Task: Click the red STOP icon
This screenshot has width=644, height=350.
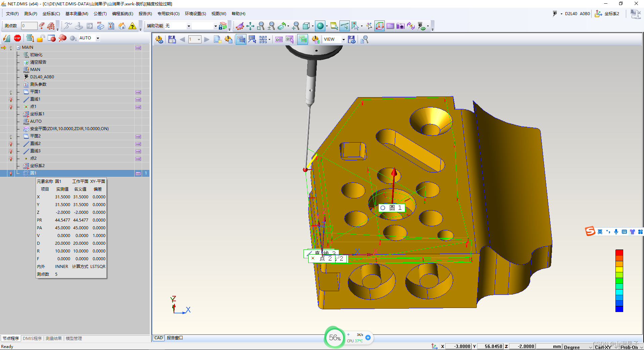Action: (x=17, y=38)
